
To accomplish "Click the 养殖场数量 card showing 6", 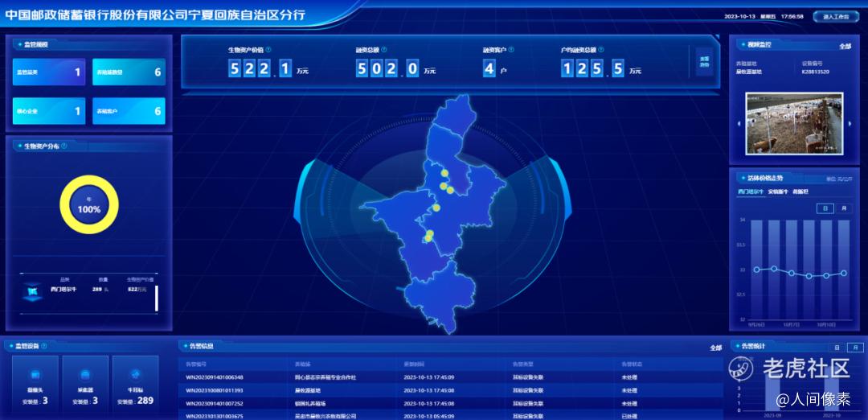I will [129, 72].
